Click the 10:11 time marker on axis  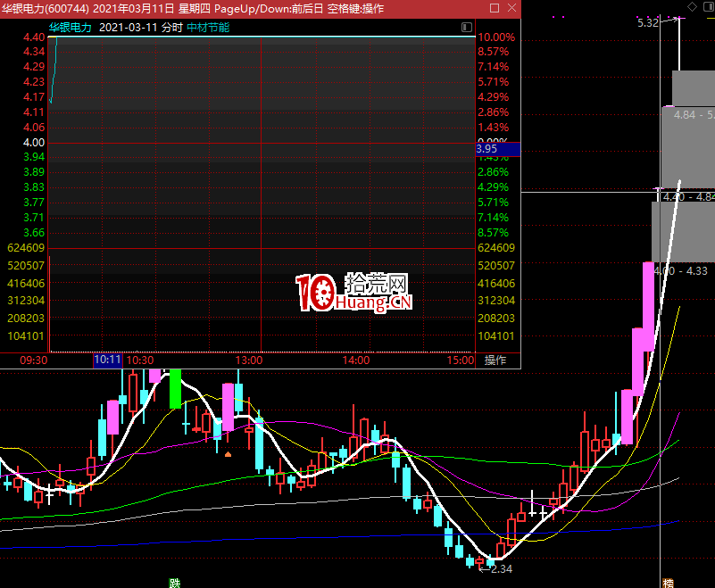107,360
